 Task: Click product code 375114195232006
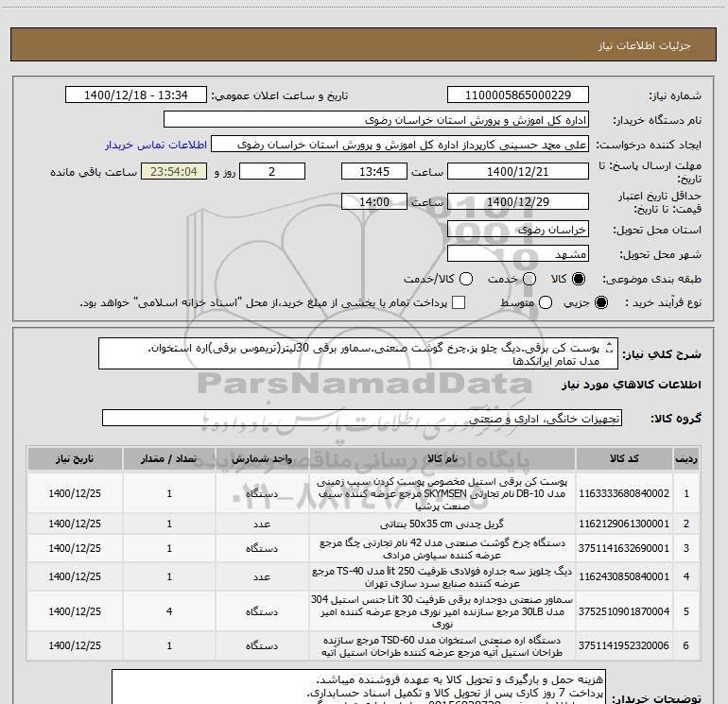coord(624,645)
